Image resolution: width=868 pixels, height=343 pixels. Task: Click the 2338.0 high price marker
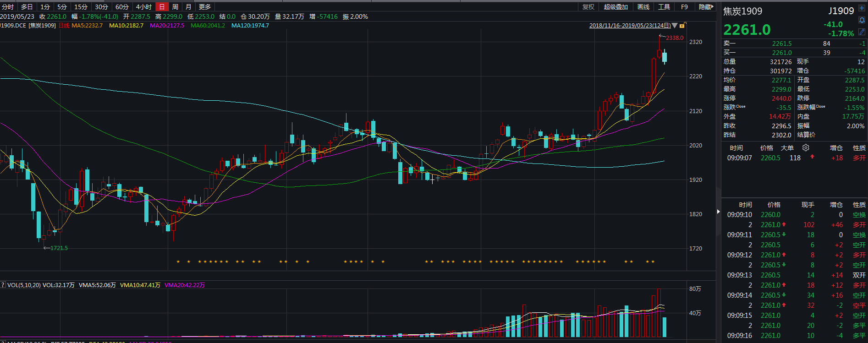point(675,38)
